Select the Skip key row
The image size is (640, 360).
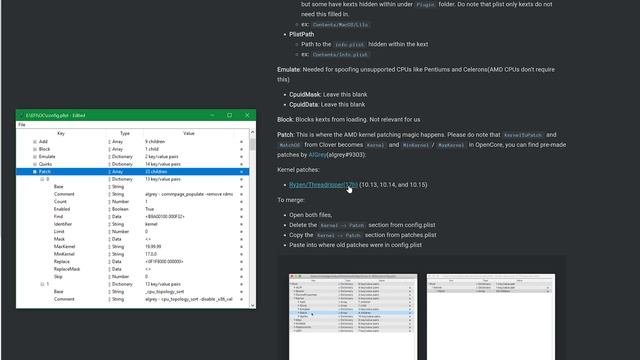coord(58,277)
